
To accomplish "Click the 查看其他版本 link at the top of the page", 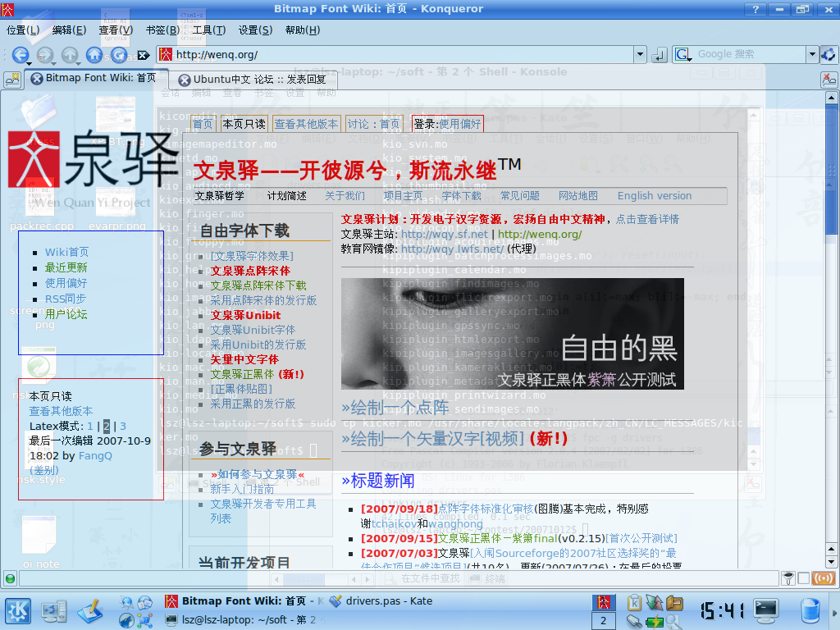I will click(x=307, y=125).
